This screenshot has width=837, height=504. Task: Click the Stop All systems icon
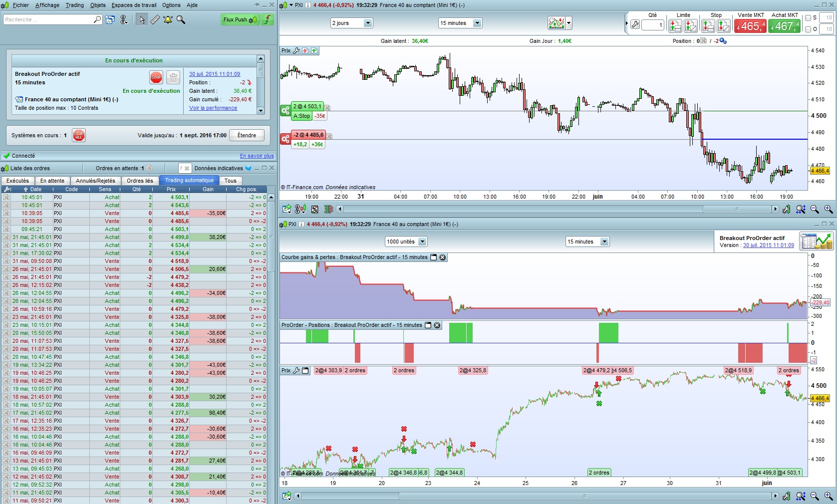click(x=79, y=135)
